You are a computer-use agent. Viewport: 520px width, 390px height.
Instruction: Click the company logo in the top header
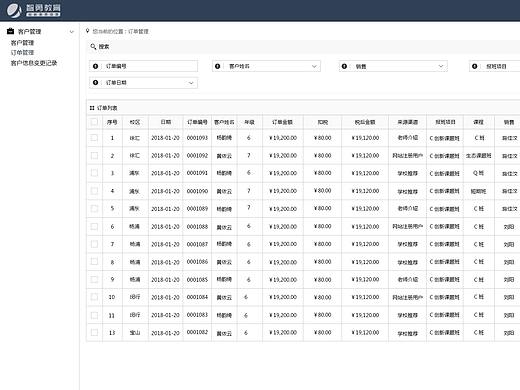[34, 10]
